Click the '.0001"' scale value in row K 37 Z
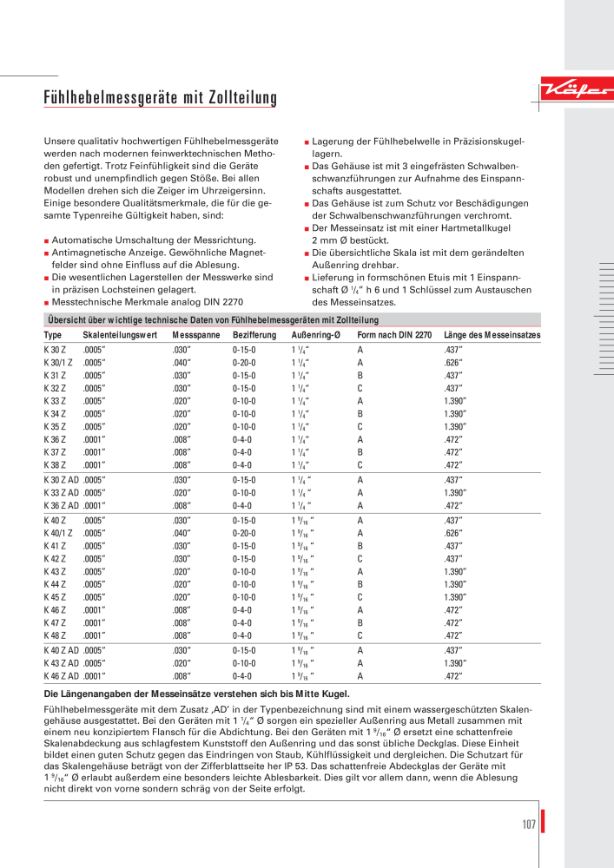Screen dimensions: 614x868 coord(94,452)
